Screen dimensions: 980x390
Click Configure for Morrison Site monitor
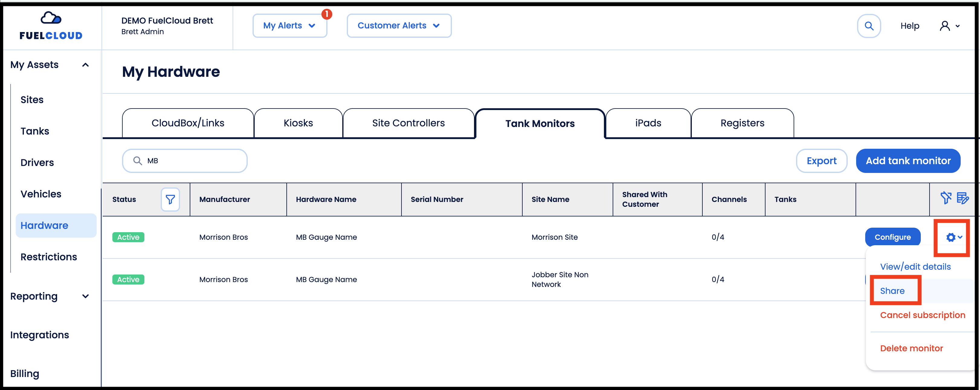(x=893, y=237)
